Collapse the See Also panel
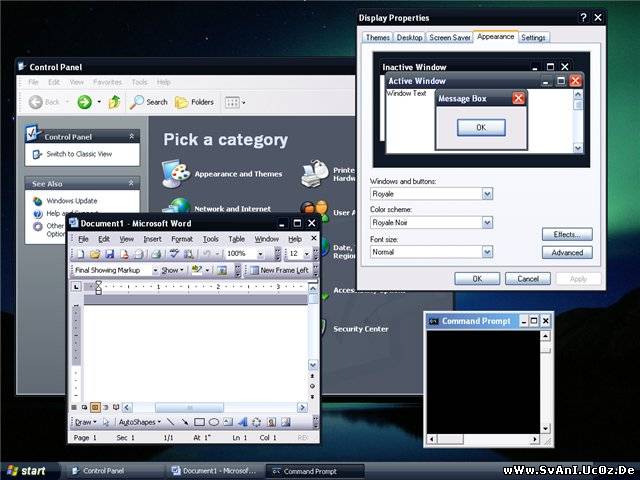Image resolution: width=640 pixels, height=480 pixels. point(131,183)
